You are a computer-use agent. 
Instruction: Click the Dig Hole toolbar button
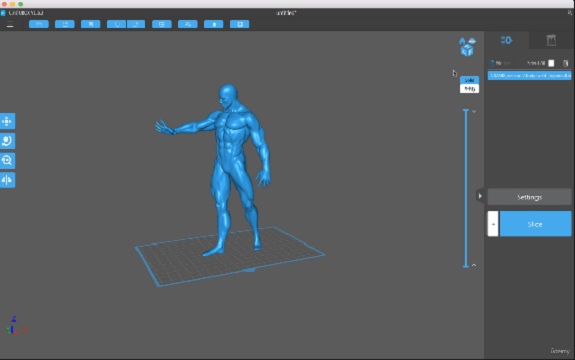click(240, 24)
